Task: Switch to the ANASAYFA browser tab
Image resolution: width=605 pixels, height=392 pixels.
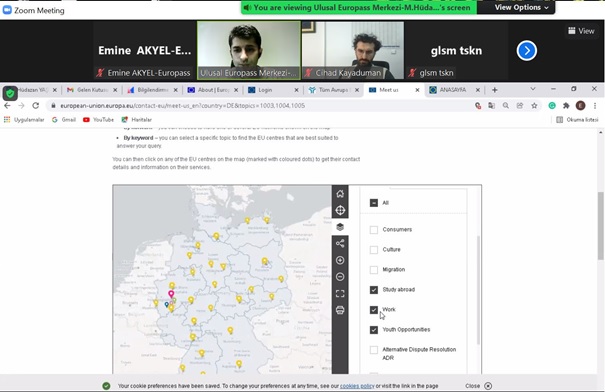Action: (x=454, y=90)
